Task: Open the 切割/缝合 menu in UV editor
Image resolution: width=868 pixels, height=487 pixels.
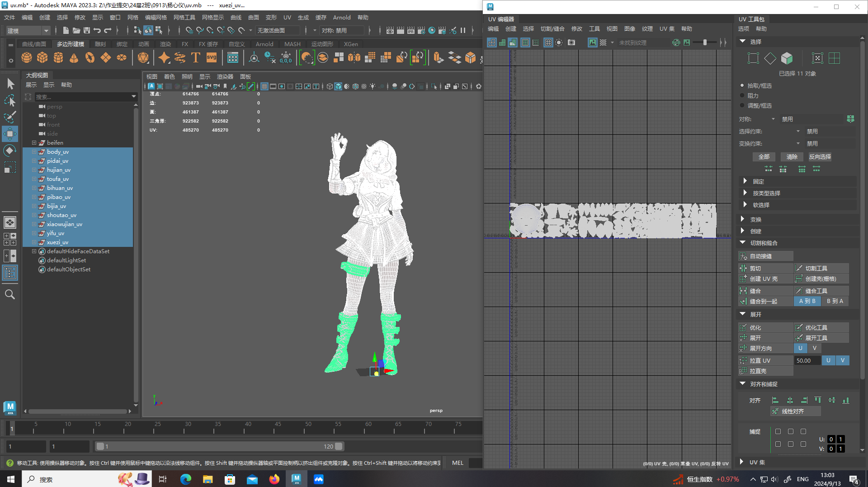Action: point(552,28)
